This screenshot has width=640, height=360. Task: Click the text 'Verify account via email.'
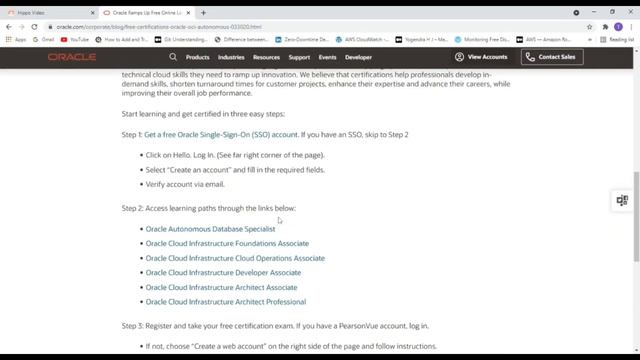click(x=185, y=184)
